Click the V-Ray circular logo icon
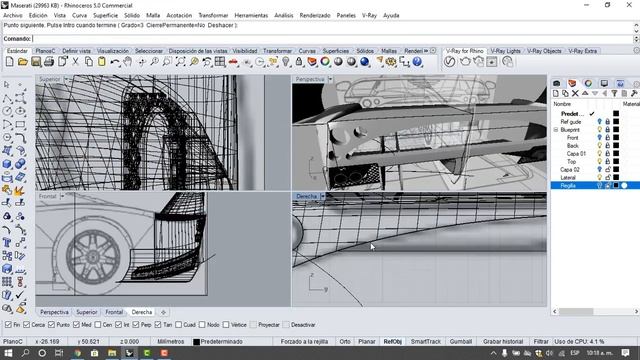The image size is (640, 360). click(x=449, y=62)
